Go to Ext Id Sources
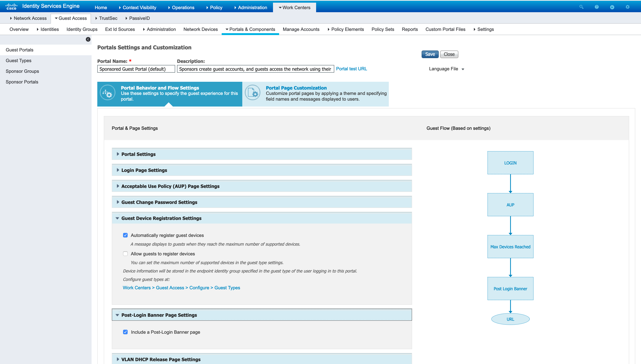The width and height of the screenshot is (641, 364). coord(120,29)
